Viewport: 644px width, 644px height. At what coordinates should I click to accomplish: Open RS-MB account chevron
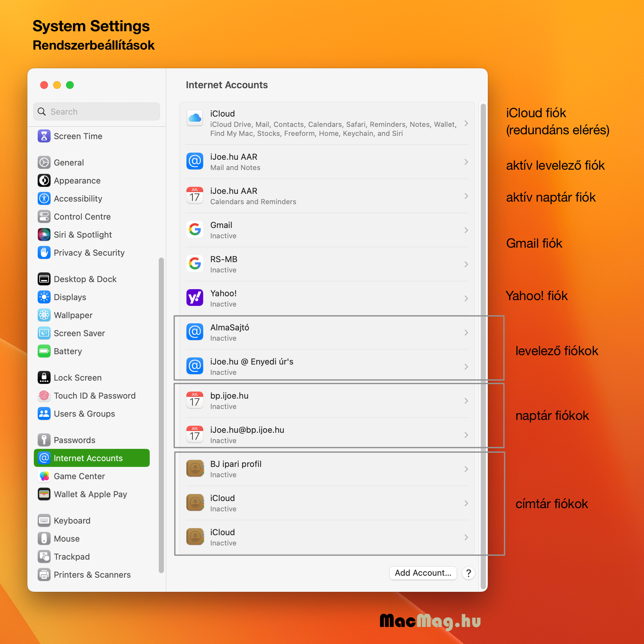[x=466, y=264]
